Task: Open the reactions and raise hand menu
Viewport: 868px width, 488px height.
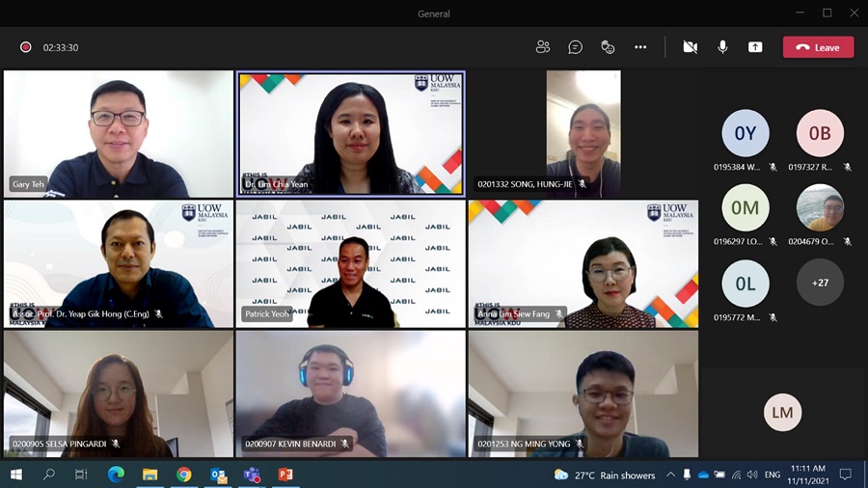Action: pyautogui.click(x=608, y=47)
